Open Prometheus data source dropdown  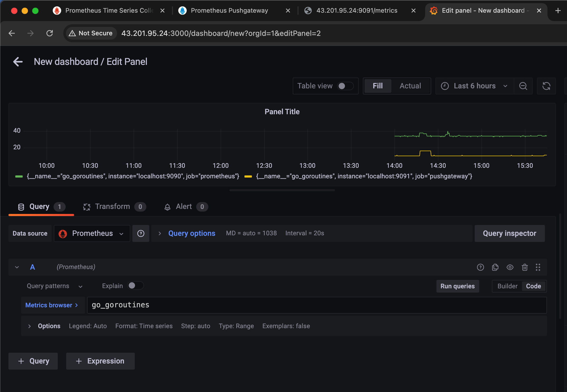pyautogui.click(x=92, y=233)
